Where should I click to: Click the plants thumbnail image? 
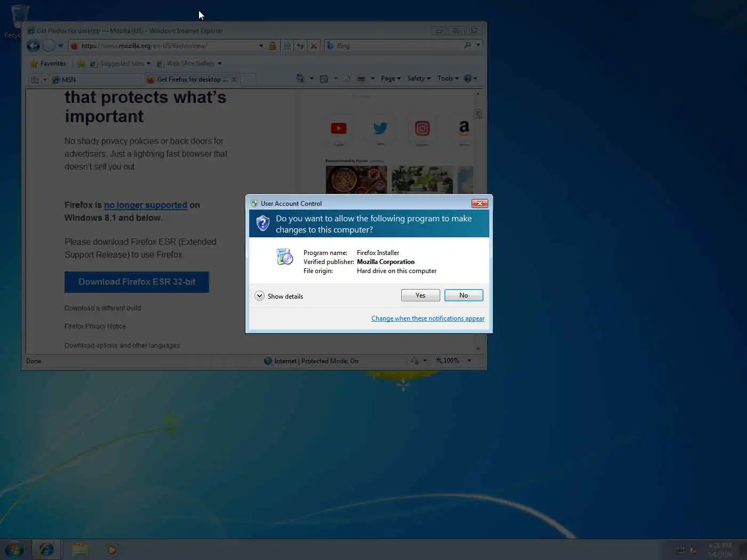422,180
